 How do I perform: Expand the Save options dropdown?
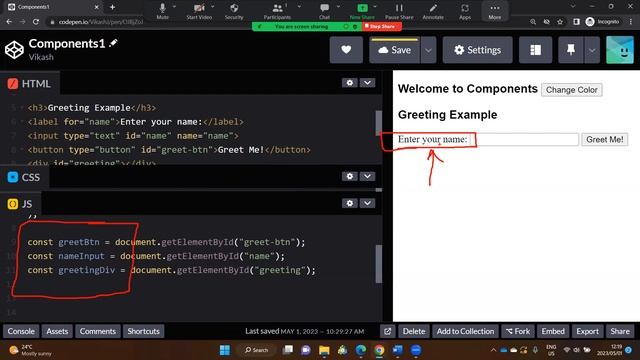pyautogui.click(x=428, y=50)
